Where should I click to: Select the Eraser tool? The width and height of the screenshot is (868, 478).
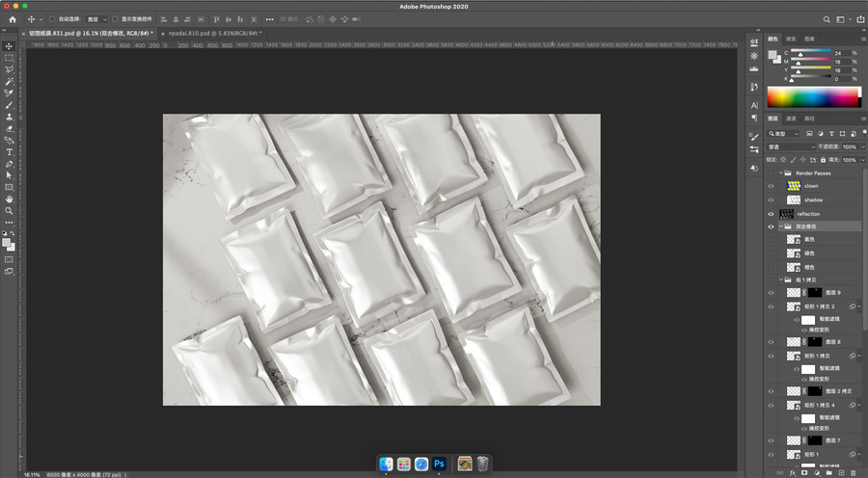[x=9, y=128]
